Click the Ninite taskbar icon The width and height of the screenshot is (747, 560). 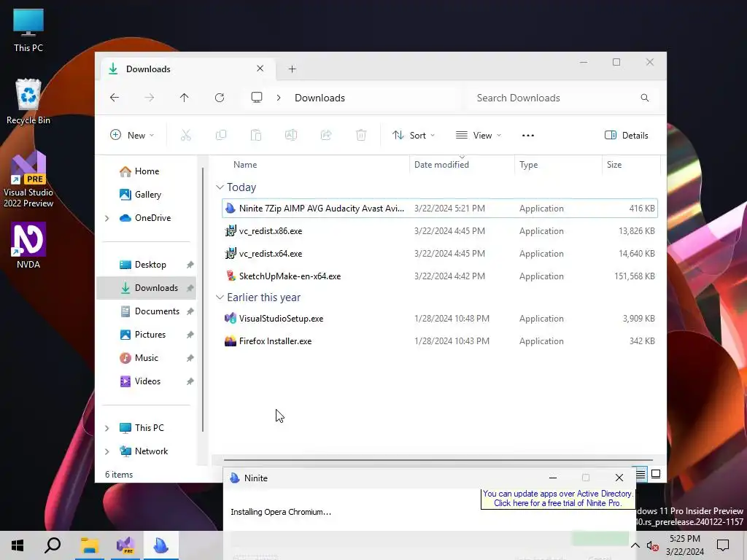(161, 545)
